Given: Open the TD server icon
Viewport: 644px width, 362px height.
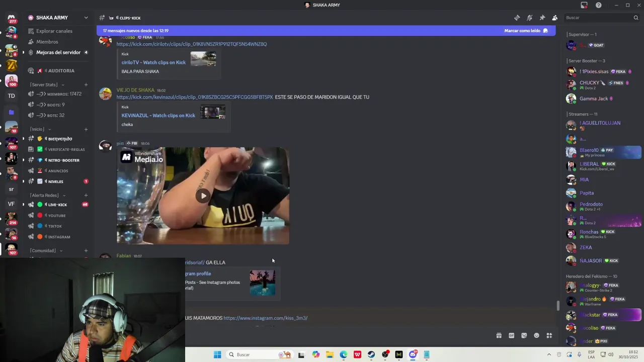Looking at the screenshot, I should point(12,96).
